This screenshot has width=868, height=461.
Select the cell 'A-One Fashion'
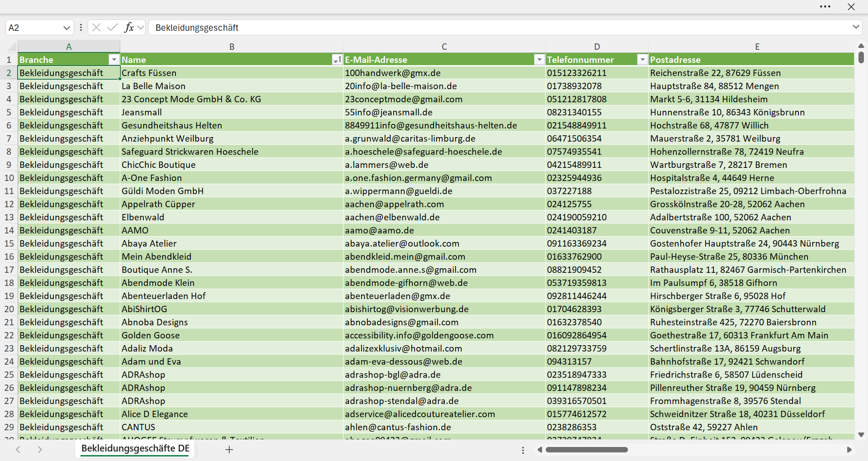pos(232,178)
